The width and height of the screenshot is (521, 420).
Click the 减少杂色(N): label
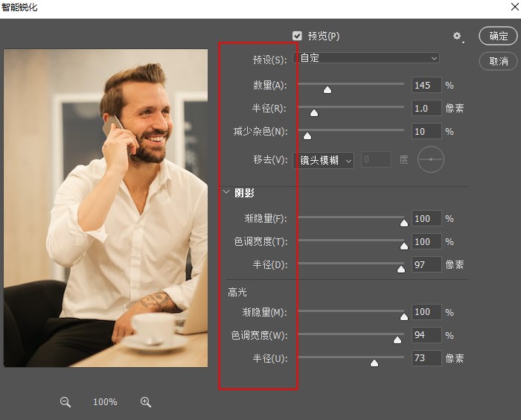click(x=260, y=132)
